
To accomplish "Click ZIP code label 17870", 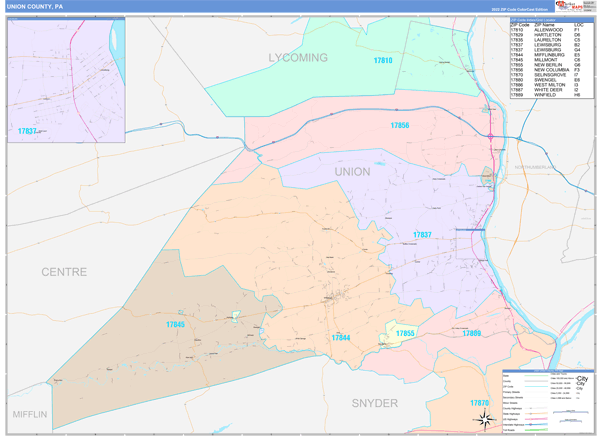I will (x=479, y=403).
